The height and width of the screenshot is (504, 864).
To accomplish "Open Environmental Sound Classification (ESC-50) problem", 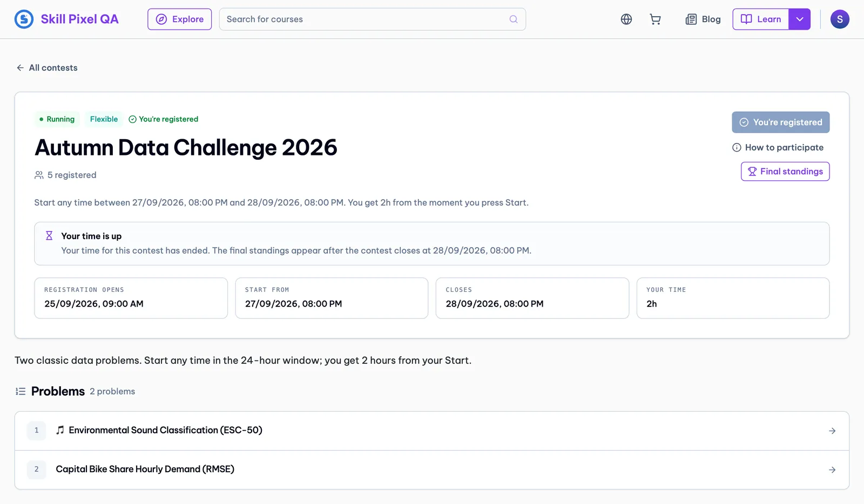I will tap(432, 431).
